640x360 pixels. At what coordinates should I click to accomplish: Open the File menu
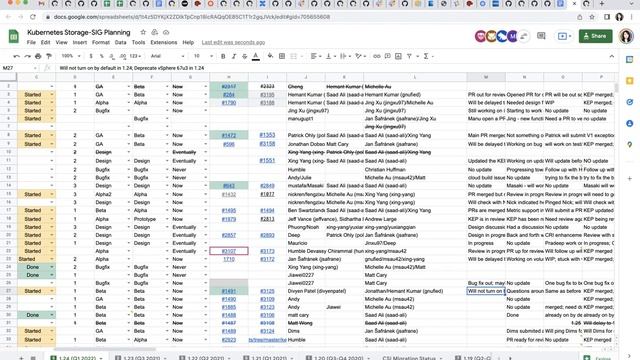pos(31,42)
